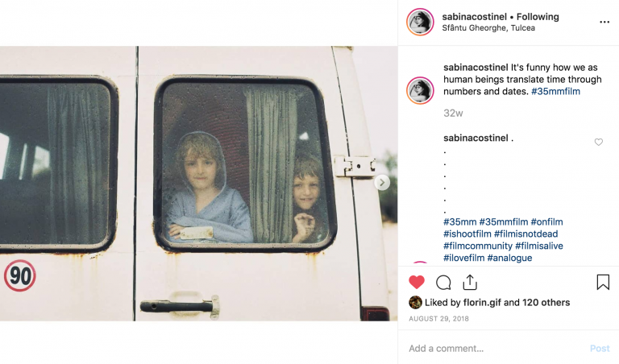The image size is (619, 364).
Task: Share the post with share icon
Action: pos(470,282)
